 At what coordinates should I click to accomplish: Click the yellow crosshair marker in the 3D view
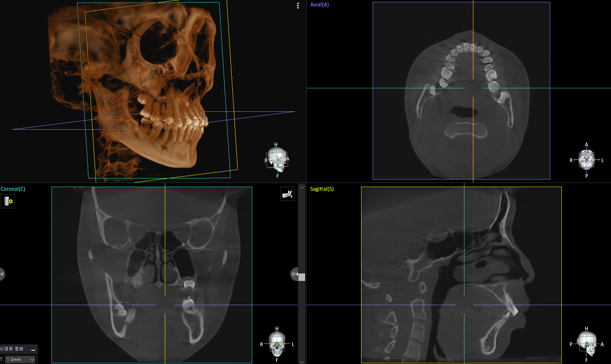pos(165,120)
